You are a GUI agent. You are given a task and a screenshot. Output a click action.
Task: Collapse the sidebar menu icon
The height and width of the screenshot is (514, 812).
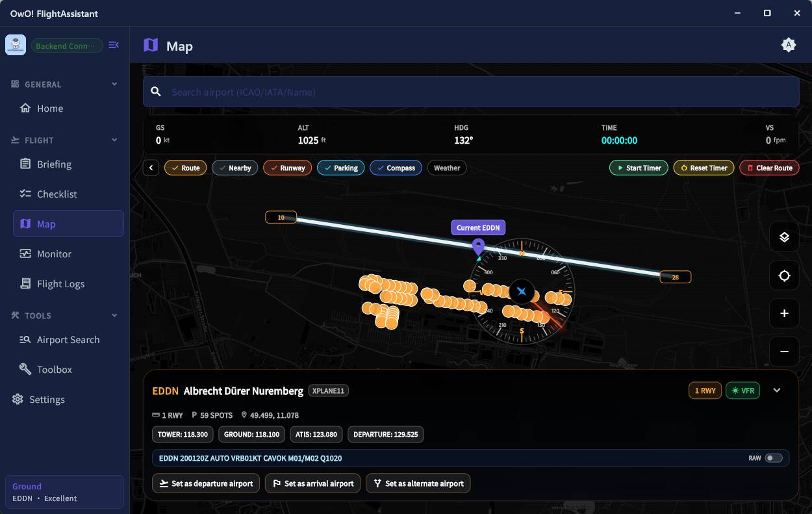coord(114,45)
